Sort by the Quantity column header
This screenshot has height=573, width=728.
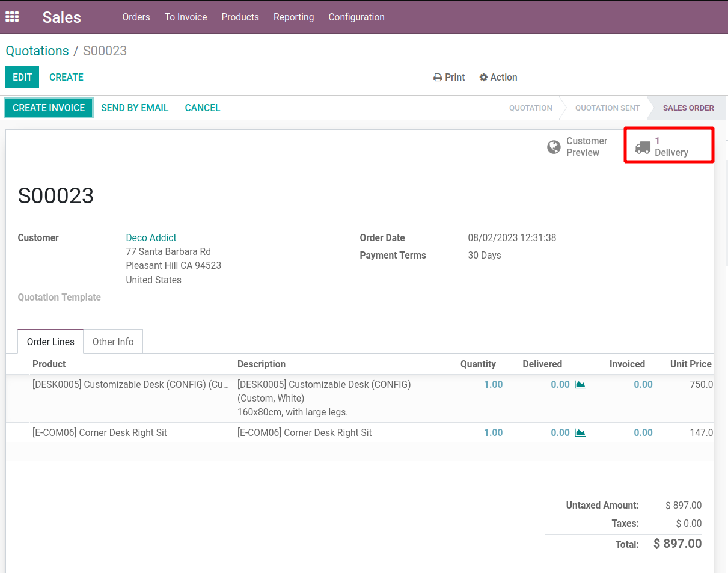pyautogui.click(x=478, y=364)
